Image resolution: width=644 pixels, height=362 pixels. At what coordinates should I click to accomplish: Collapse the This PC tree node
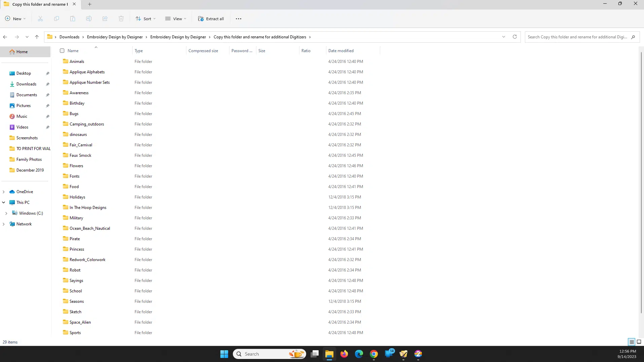tap(4, 203)
